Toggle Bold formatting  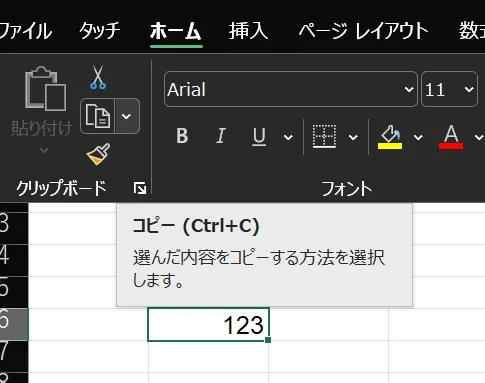pyautogui.click(x=182, y=136)
